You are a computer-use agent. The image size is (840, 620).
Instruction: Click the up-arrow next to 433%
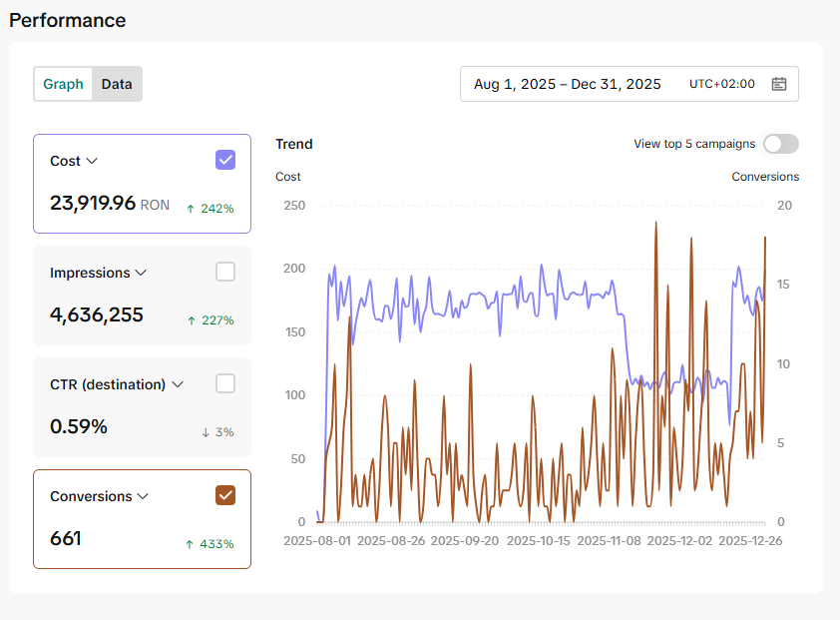tap(190, 544)
